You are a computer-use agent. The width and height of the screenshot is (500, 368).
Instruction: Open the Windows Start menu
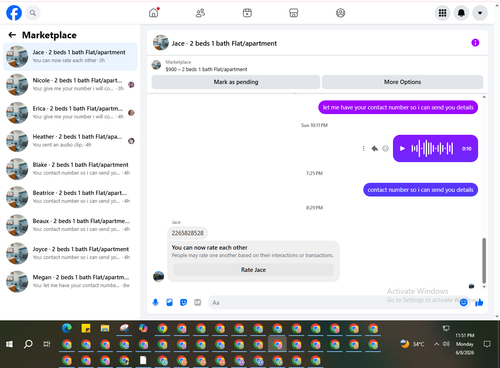tap(9, 344)
